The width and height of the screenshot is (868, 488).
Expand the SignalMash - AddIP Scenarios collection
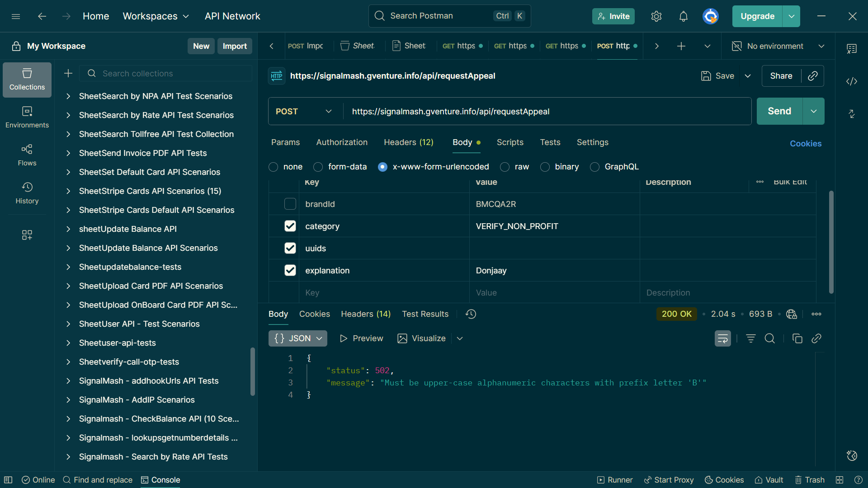pyautogui.click(x=68, y=400)
